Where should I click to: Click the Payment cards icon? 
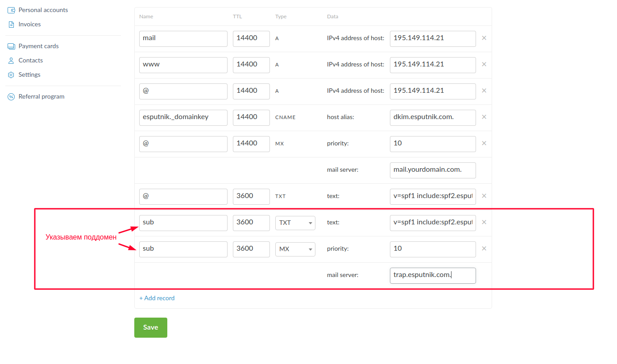click(11, 46)
